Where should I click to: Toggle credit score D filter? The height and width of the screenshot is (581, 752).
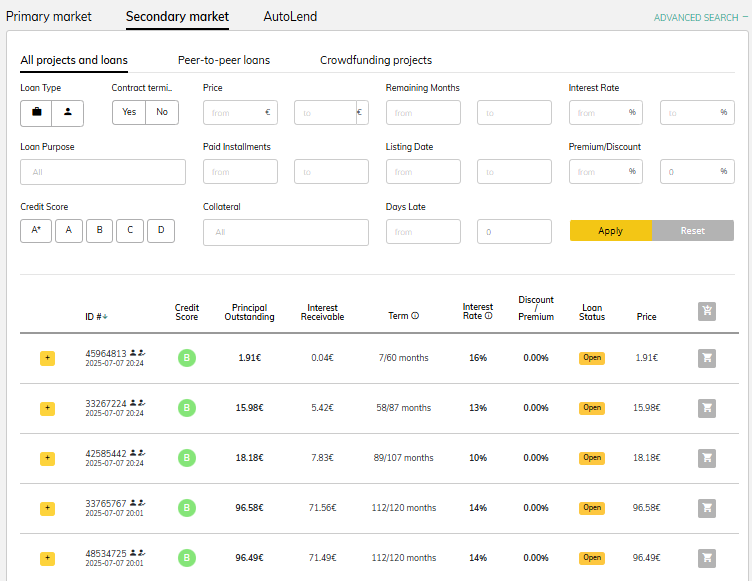pyautogui.click(x=161, y=231)
